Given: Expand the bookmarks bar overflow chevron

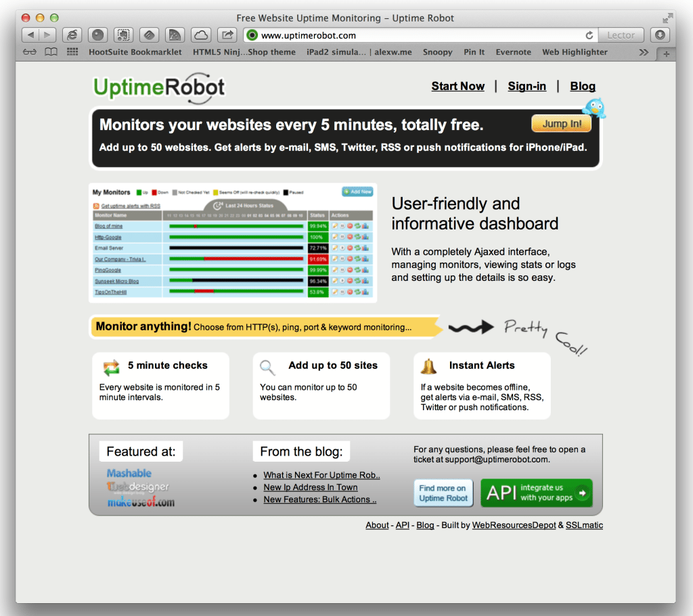Looking at the screenshot, I should 644,52.
